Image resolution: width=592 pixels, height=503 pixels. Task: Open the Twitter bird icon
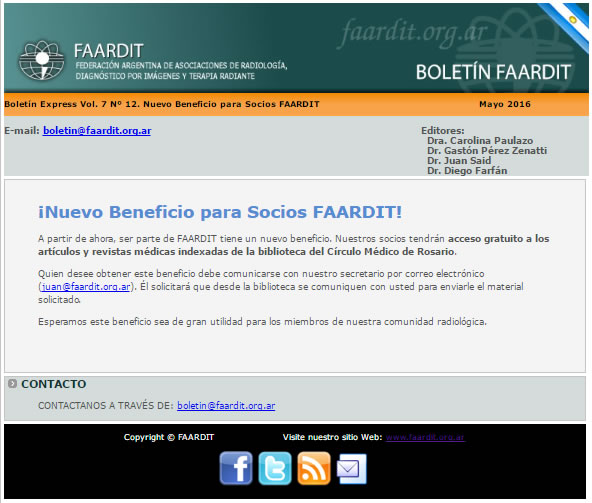(x=275, y=468)
